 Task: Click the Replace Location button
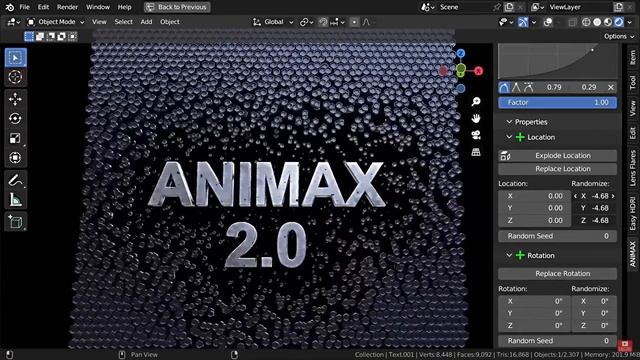(x=557, y=169)
